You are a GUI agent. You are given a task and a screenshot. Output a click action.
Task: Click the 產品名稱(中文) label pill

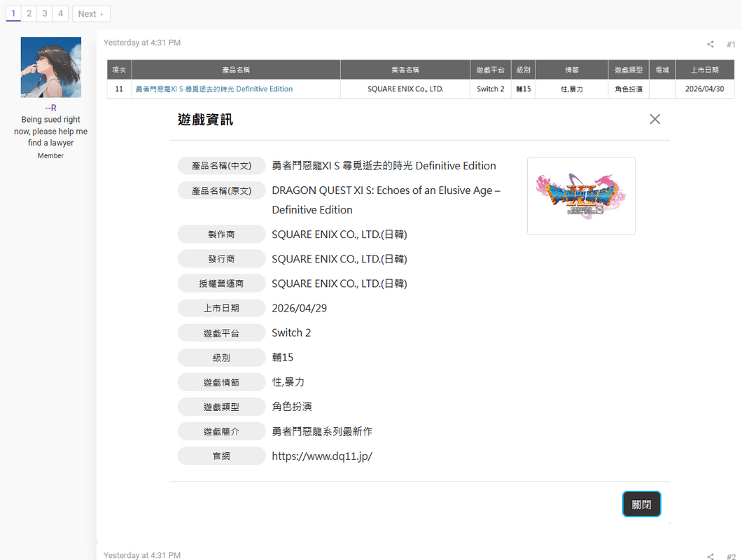221,165
